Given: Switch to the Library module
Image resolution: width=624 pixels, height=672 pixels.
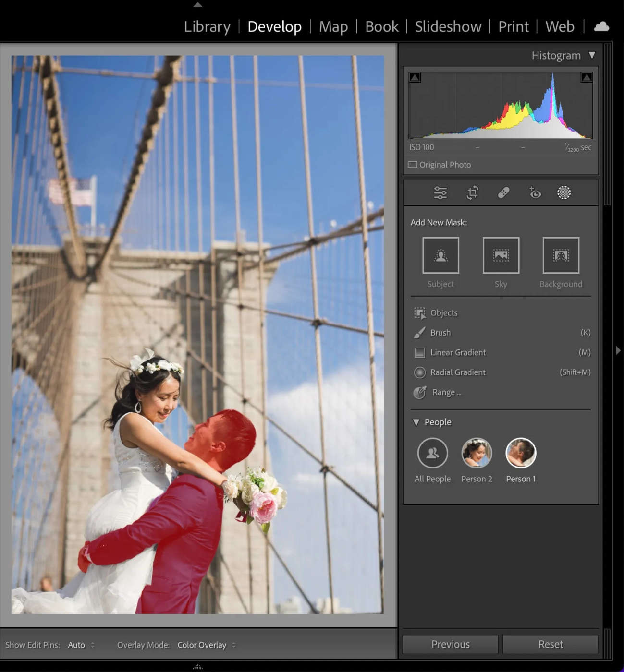Looking at the screenshot, I should (207, 26).
